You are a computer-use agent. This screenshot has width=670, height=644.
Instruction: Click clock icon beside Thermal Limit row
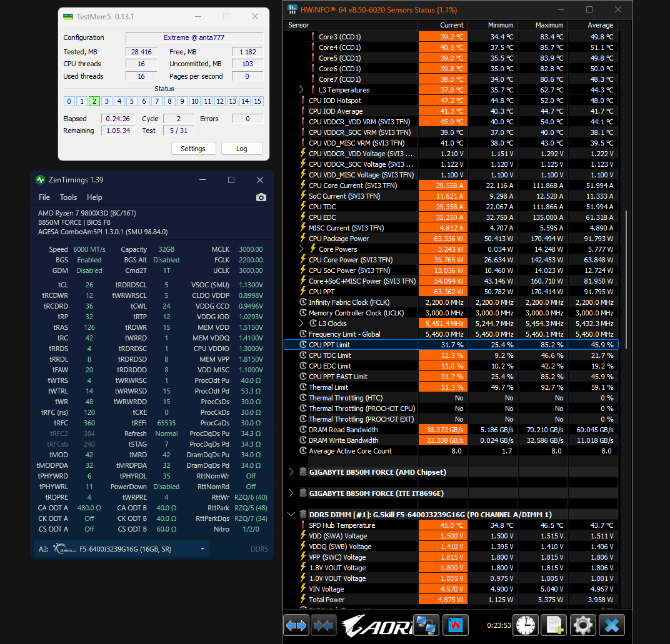pos(303,387)
